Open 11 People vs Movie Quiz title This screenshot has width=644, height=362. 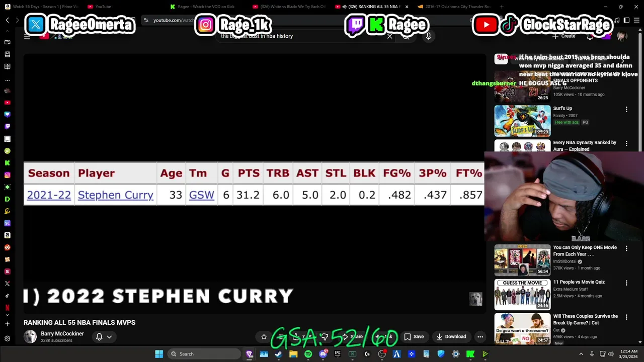579,282
